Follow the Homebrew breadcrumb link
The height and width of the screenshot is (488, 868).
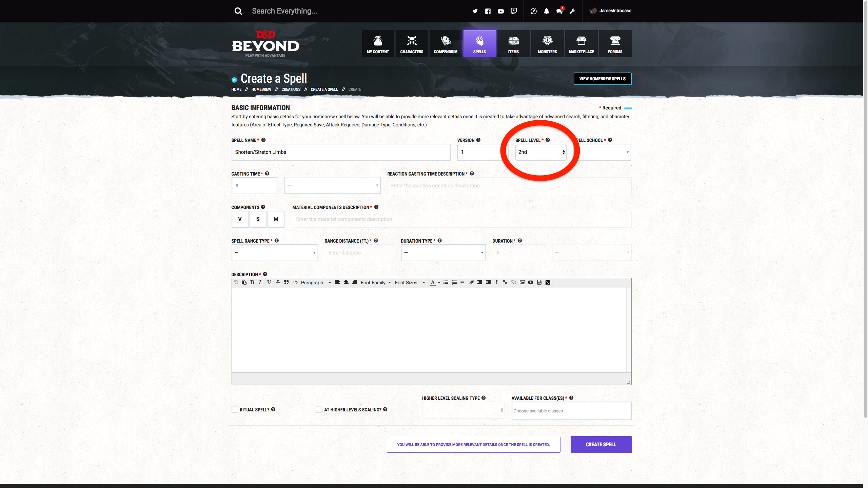[x=261, y=89]
